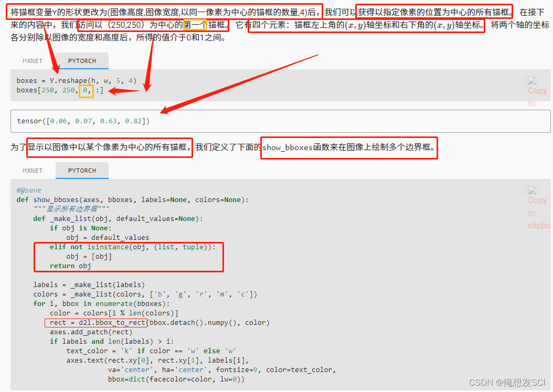Image resolution: width=553 pixels, height=392 pixels.
Task: Click the 'if obj is None:' line
Action: pyautogui.click(x=80, y=228)
